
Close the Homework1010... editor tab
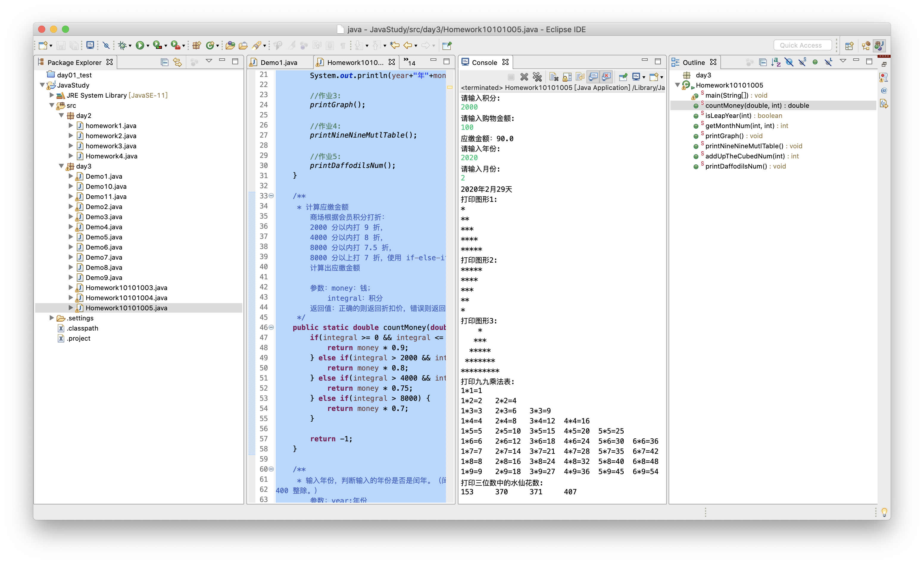point(391,62)
